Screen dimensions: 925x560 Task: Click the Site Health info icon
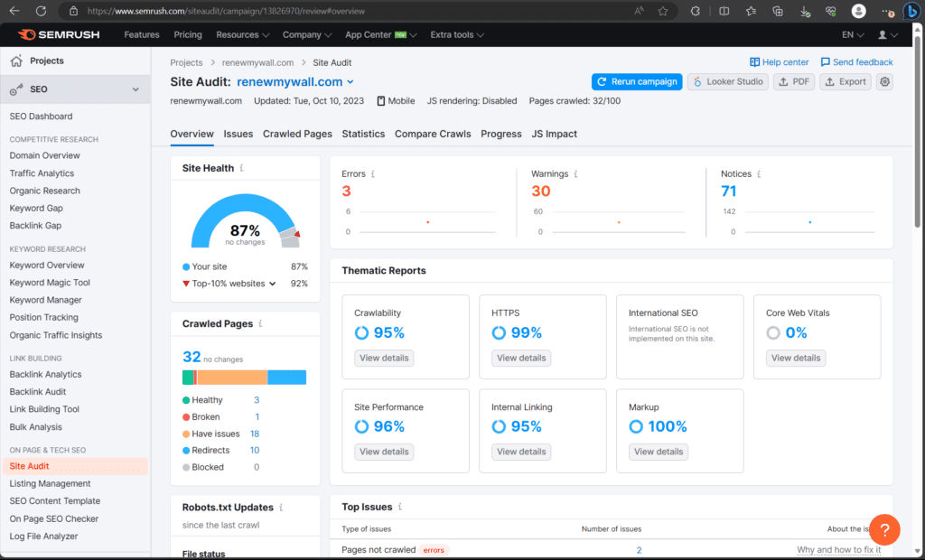(x=241, y=168)
